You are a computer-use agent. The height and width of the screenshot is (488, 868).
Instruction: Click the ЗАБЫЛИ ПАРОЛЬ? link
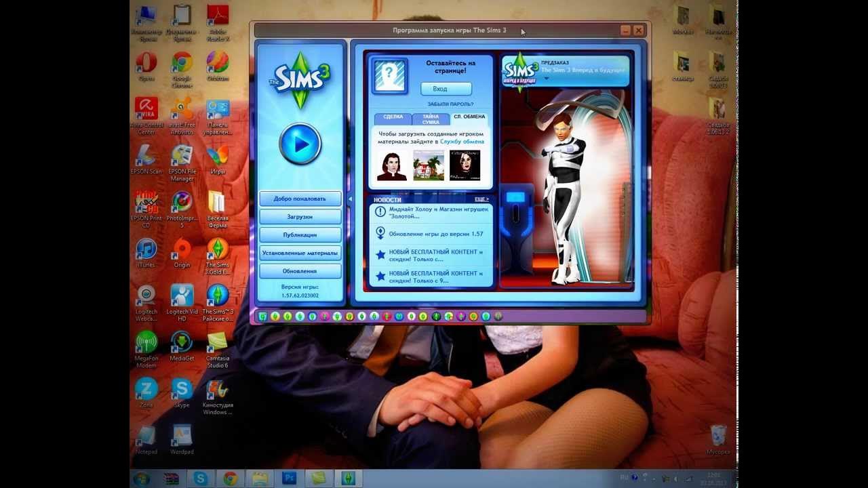450,104
